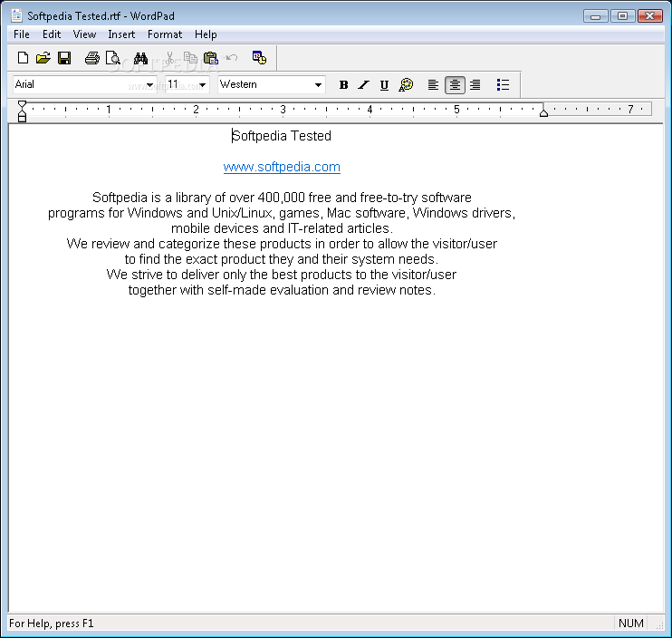
Task: Toggle Underline formatting
Action: [384, 85]
